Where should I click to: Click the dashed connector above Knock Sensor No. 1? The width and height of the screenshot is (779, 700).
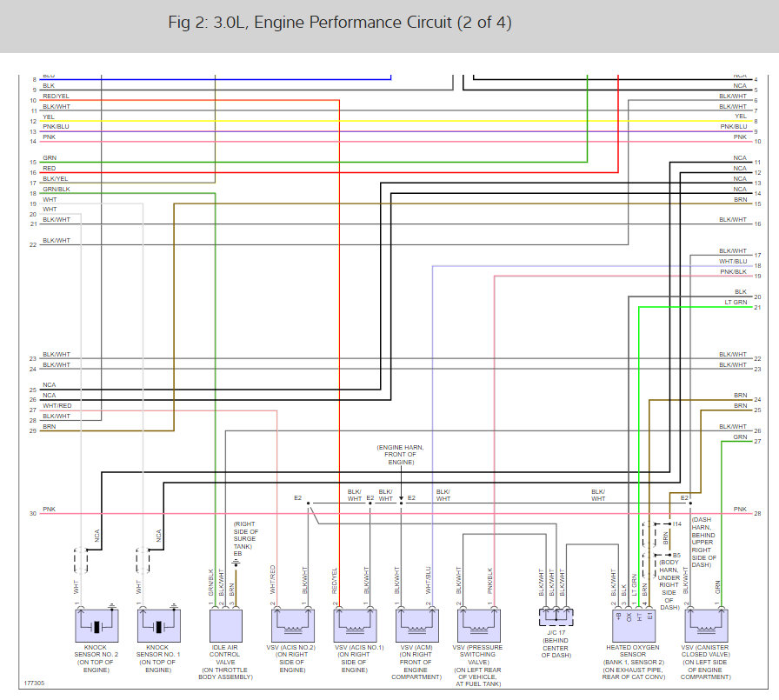143,560
